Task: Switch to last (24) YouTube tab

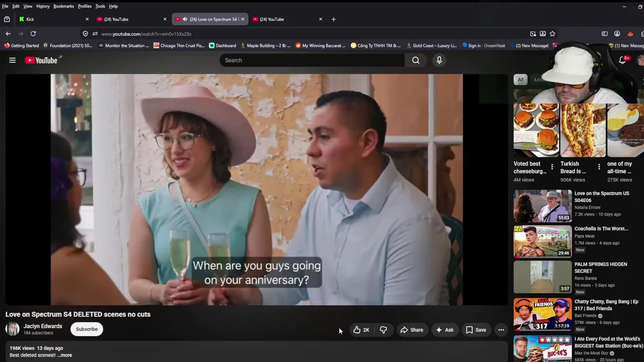Action: point(287,19)
